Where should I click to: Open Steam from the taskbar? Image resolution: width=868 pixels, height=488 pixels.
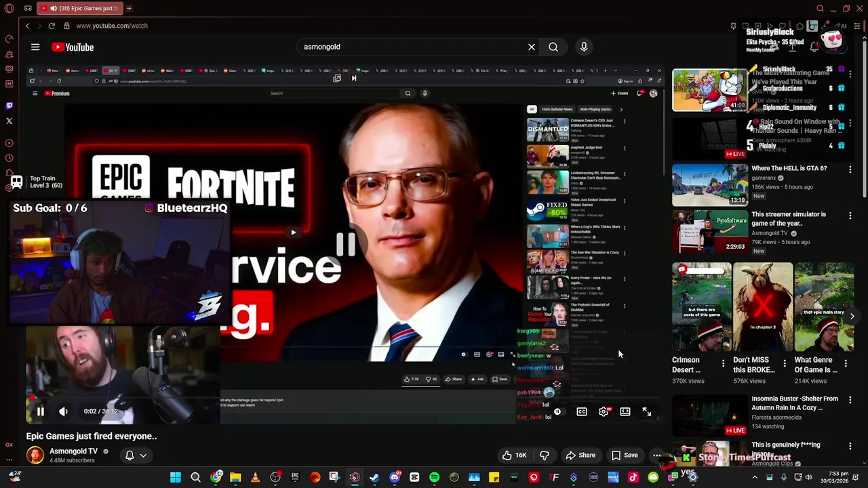(x=374, y=477)
